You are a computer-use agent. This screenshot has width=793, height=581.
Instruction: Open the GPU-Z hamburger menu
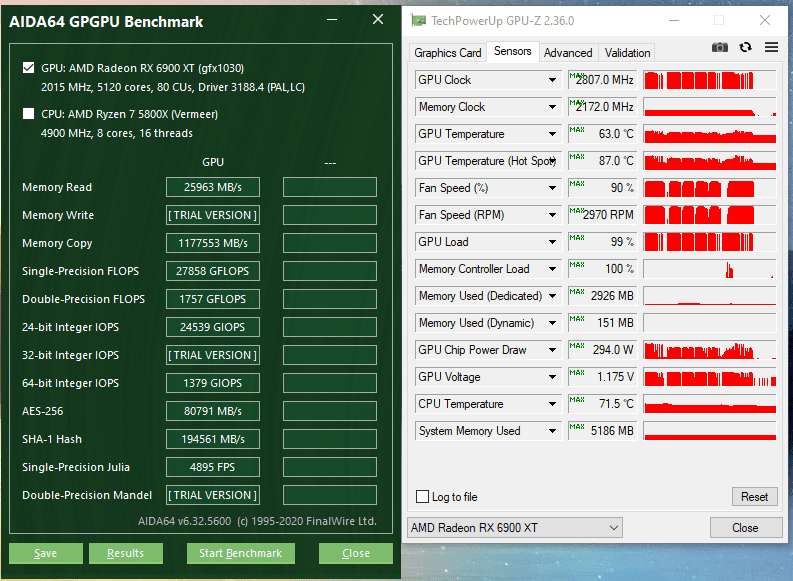pos(771,48)
